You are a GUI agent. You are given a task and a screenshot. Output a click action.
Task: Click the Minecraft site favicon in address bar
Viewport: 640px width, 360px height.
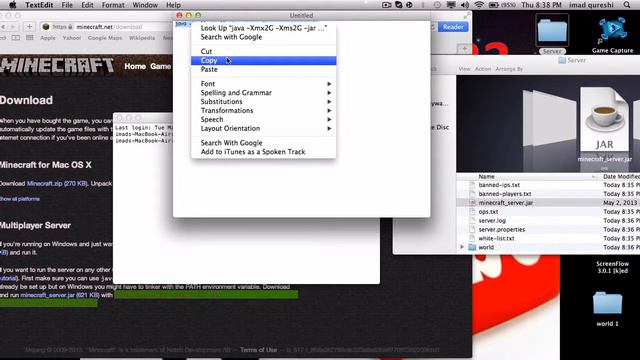tap(46, 27)
